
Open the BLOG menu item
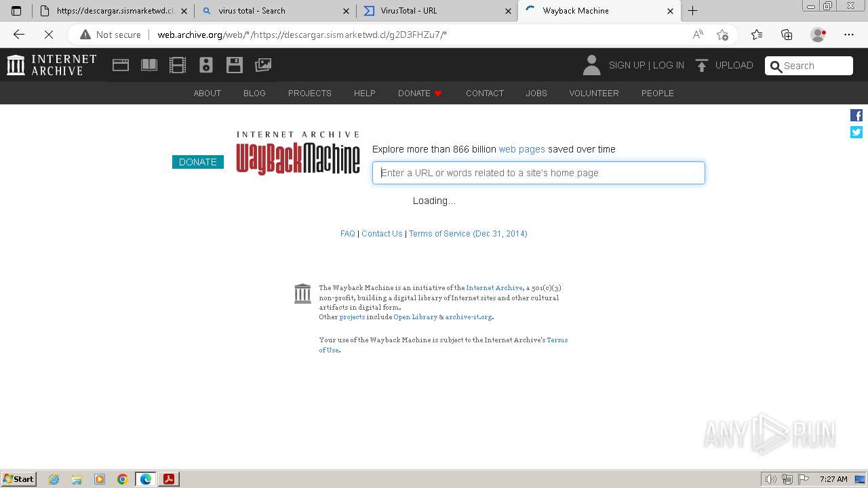point(254,93)
